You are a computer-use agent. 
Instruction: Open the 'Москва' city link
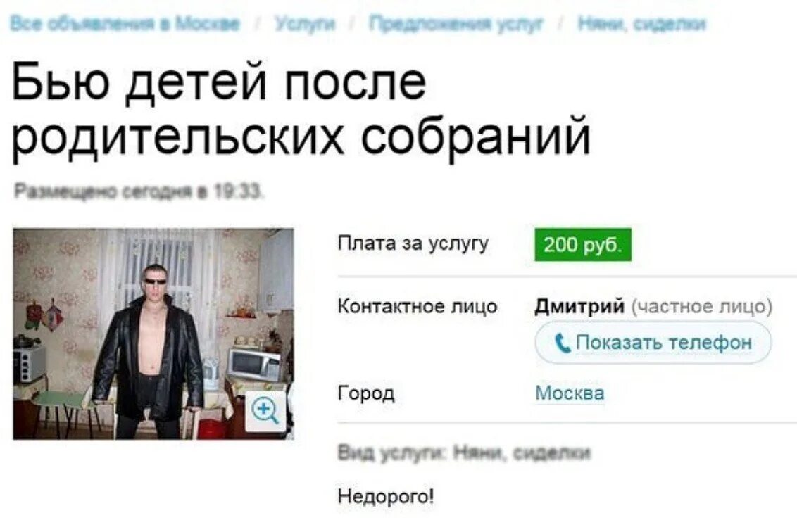pos(570,393)
